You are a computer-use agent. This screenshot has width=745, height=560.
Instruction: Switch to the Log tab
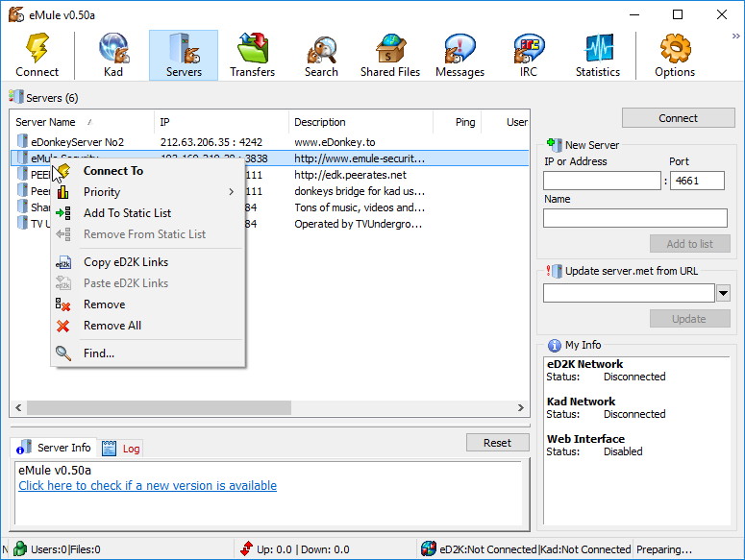click(121, 448)
